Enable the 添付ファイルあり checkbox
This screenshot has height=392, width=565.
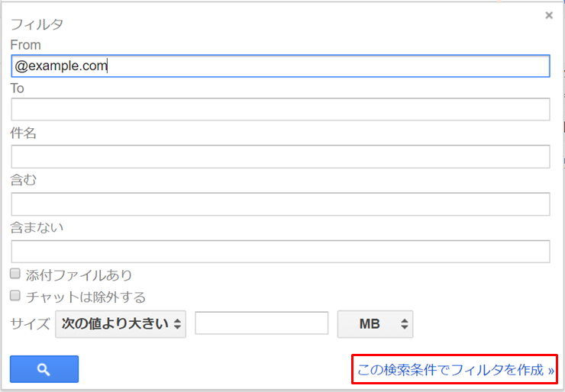click(x=15, y=274)
